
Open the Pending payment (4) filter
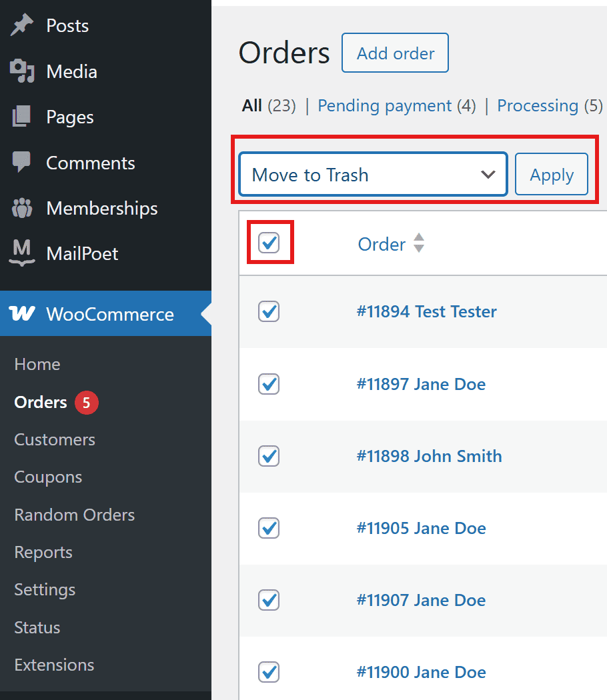click(396, 105)
